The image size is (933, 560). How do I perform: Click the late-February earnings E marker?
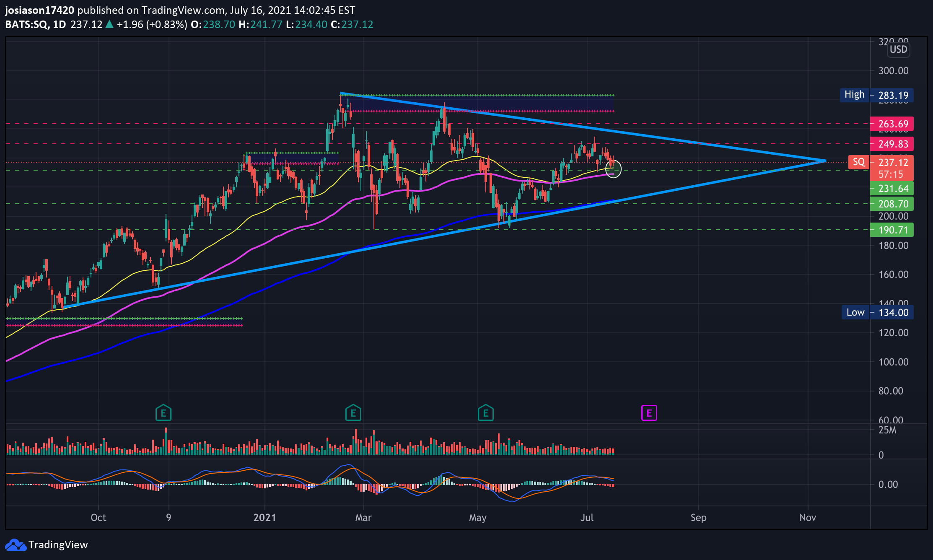353,413
